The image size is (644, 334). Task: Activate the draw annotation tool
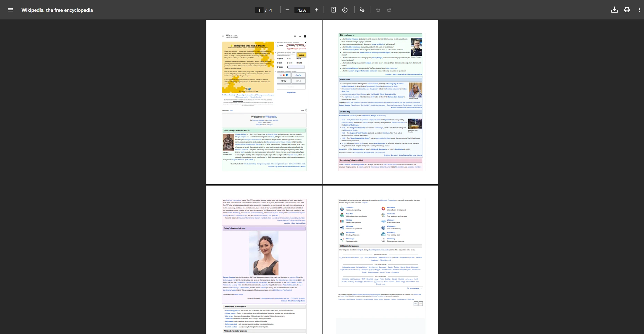362,10
